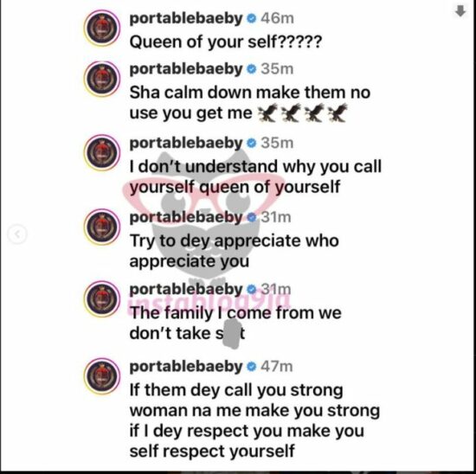
Task: Open portablebaeby username on the 47m comment
Action: point(186,367)
